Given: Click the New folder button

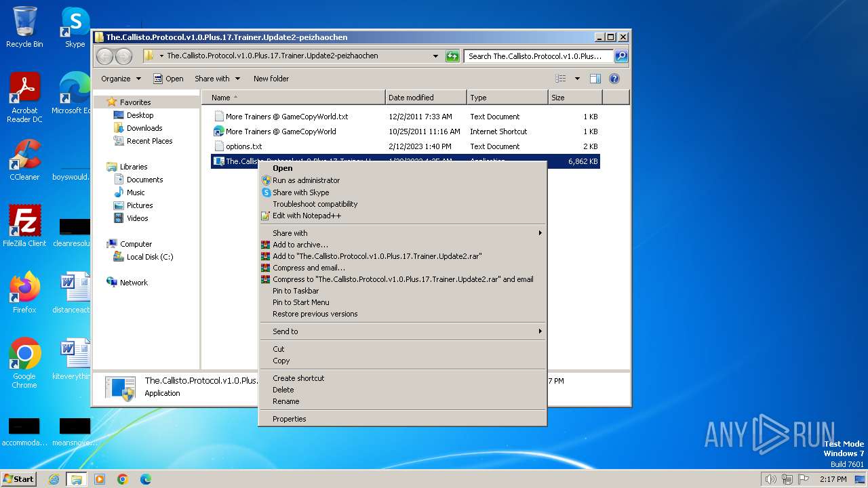Looking at the screenshot, I should 271,79.
